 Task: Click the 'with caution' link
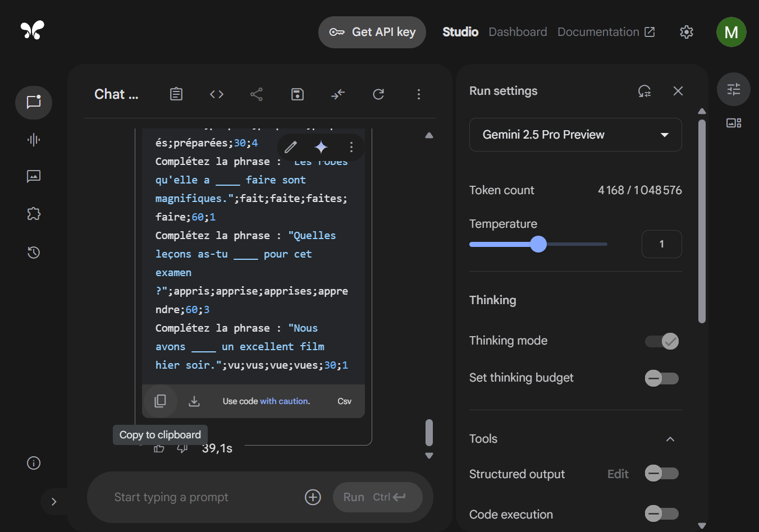[x=285, y=401]
